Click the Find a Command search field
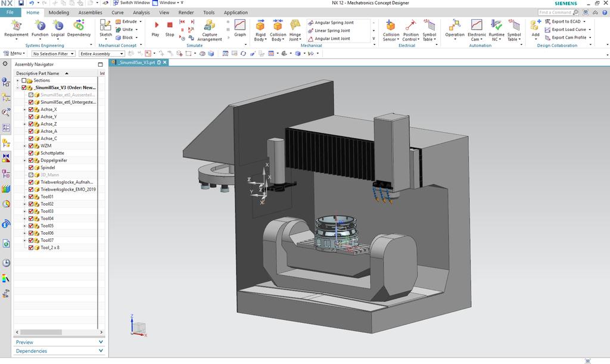The width and height of the screenshot is (610, 364). pos(555,13)
